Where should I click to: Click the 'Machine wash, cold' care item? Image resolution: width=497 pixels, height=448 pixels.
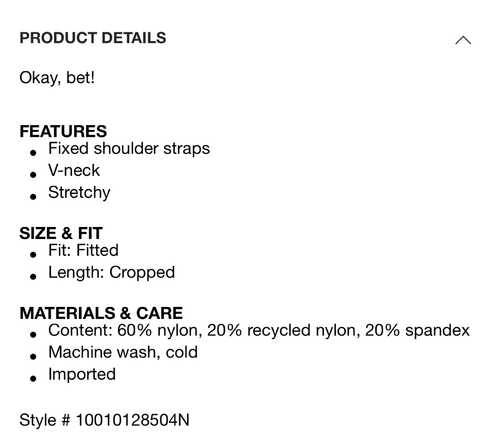[x=123, y=352]
